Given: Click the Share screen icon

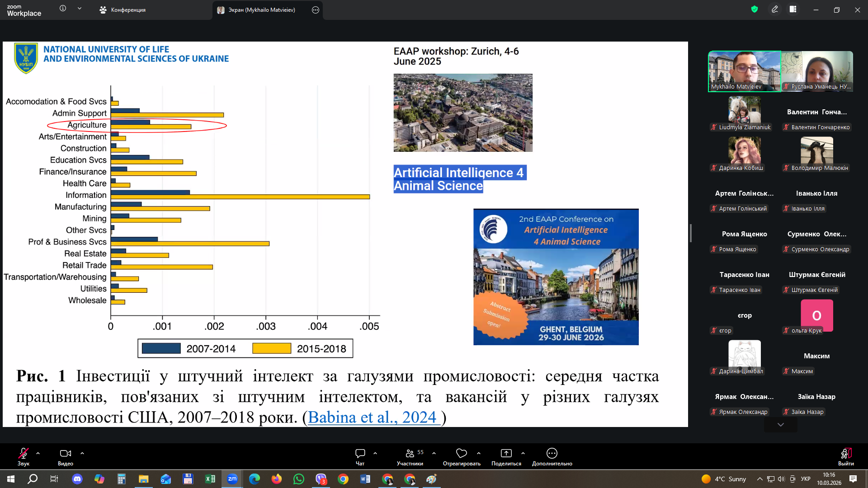Looking at the screenshot, I should [506, 454].
